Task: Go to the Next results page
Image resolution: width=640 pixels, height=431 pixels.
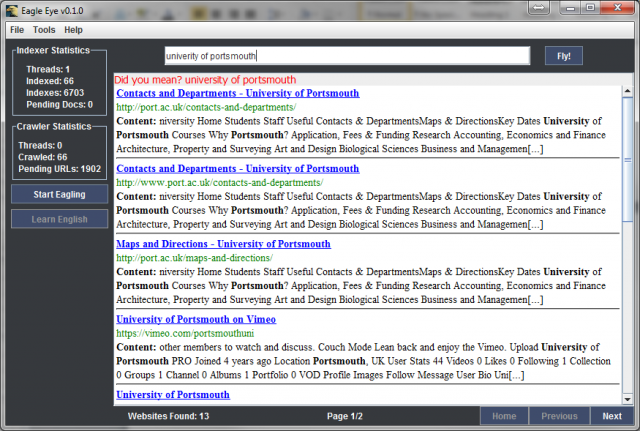Action: pyautogui.click(x=612, y=416)
